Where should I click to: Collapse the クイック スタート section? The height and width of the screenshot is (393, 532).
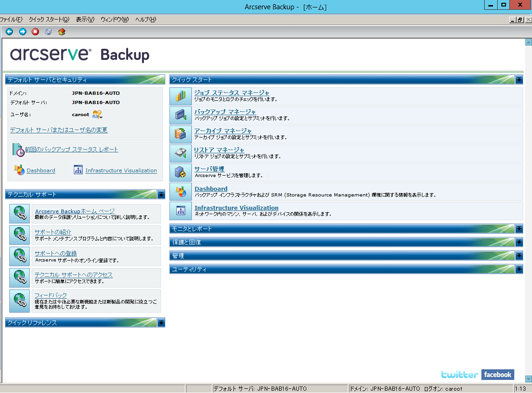519,80
